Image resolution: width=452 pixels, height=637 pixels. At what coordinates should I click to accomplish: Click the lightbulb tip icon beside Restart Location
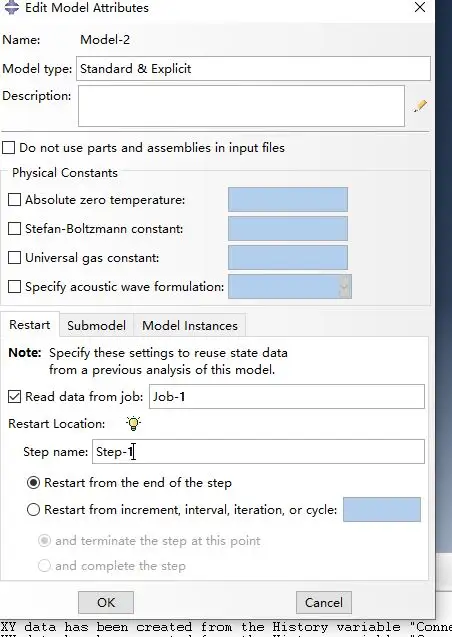click(133, 423)
